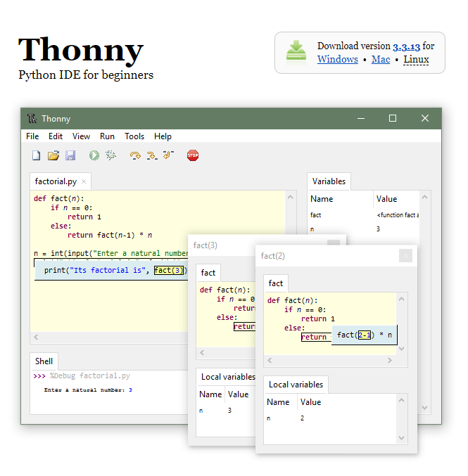Click the Step out debug icon
The width and height of the screenshot is (468, 476).
tap(168, 155)
